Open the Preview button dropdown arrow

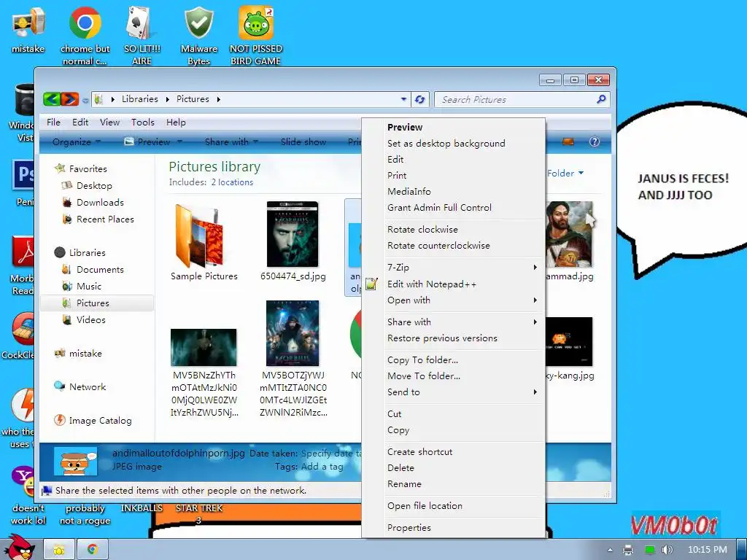tap(179, 141)
